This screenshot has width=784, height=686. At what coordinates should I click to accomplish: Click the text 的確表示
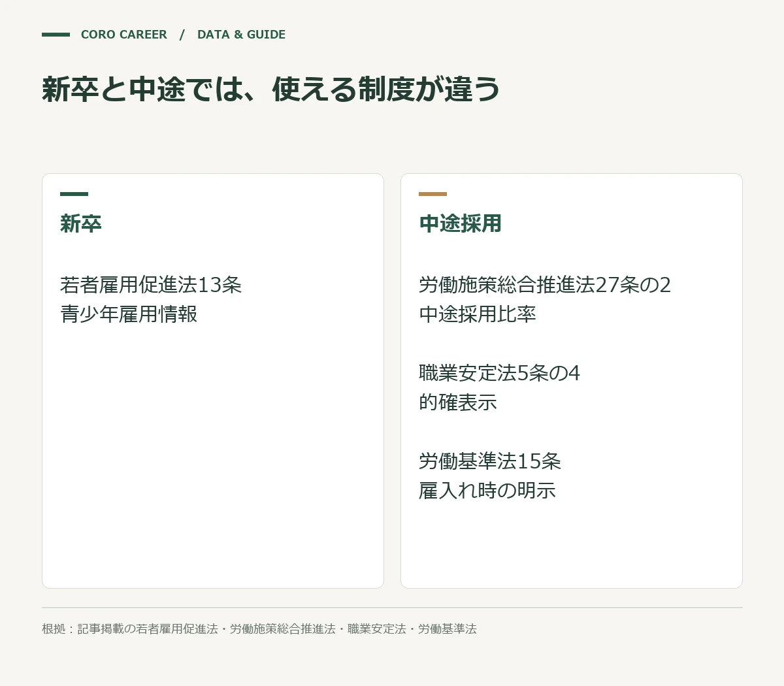pyautogui.click(x=458, y=402)
